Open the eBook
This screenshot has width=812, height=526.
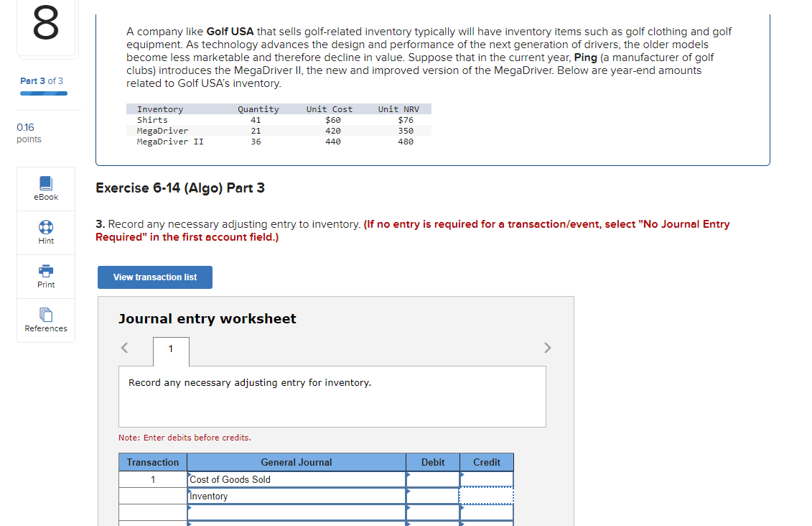(x=45, y=188)
